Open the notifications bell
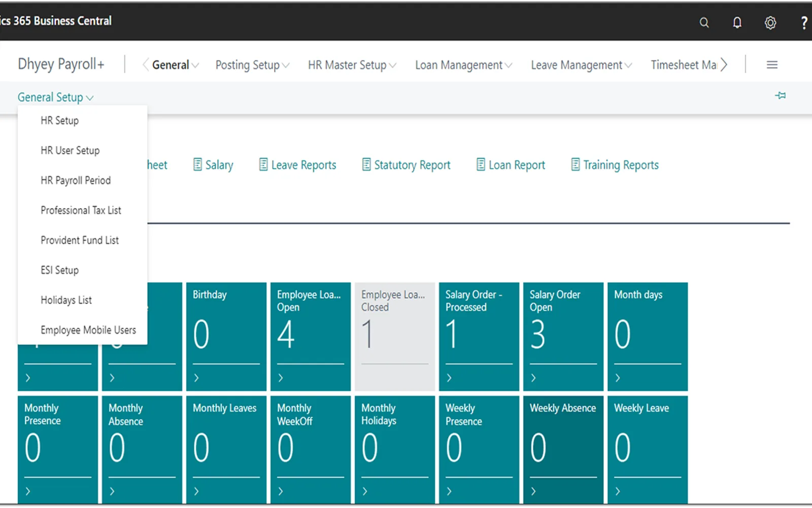The height and width of the screenshot is (508, 812). [x=737, y=22]
